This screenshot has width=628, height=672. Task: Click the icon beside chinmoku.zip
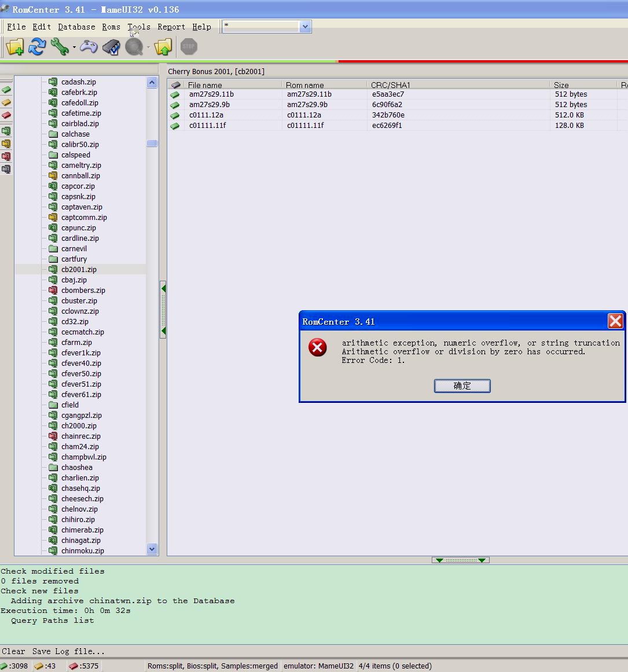click(x=53, y=550)
